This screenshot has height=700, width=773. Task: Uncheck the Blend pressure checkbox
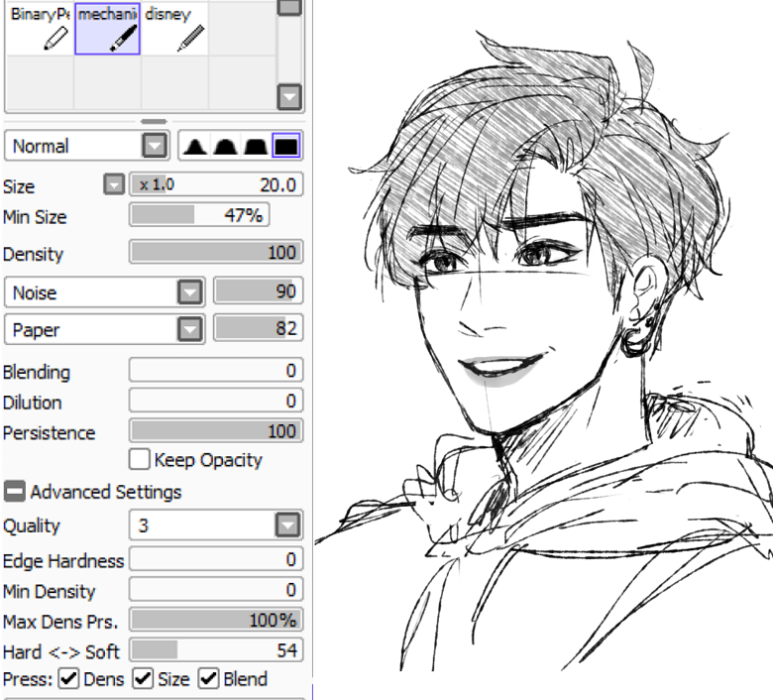click(208, 679)
